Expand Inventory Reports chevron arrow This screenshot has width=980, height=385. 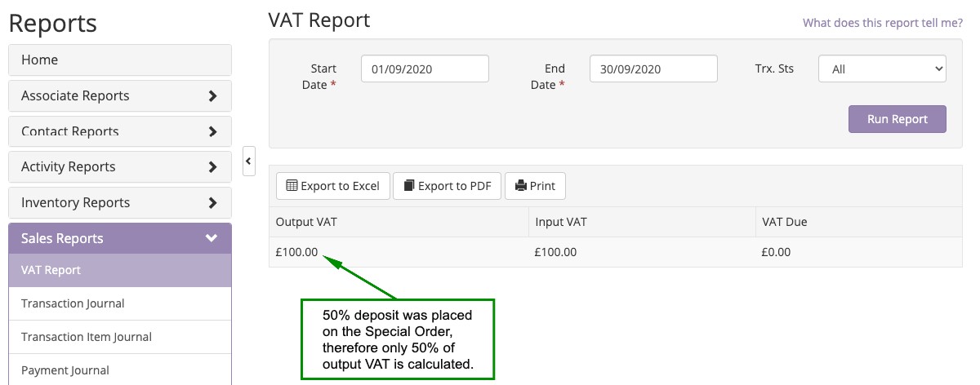pos(212,202)
